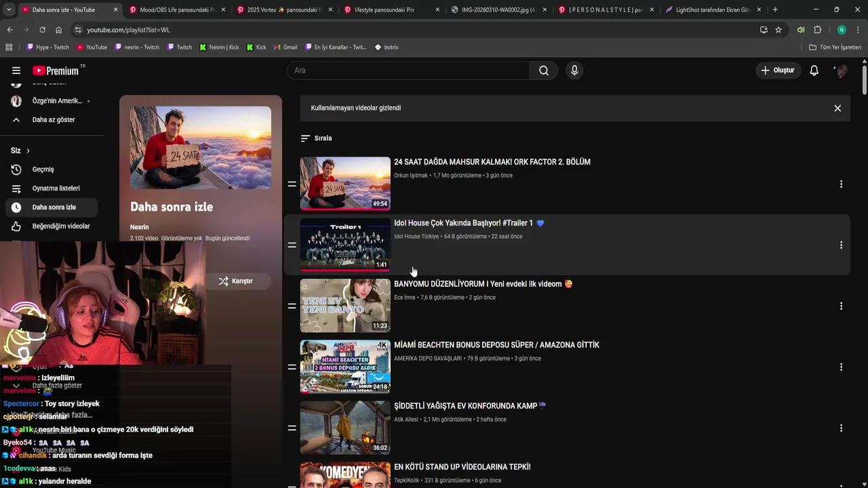Reload the page

tap(42, 30)
